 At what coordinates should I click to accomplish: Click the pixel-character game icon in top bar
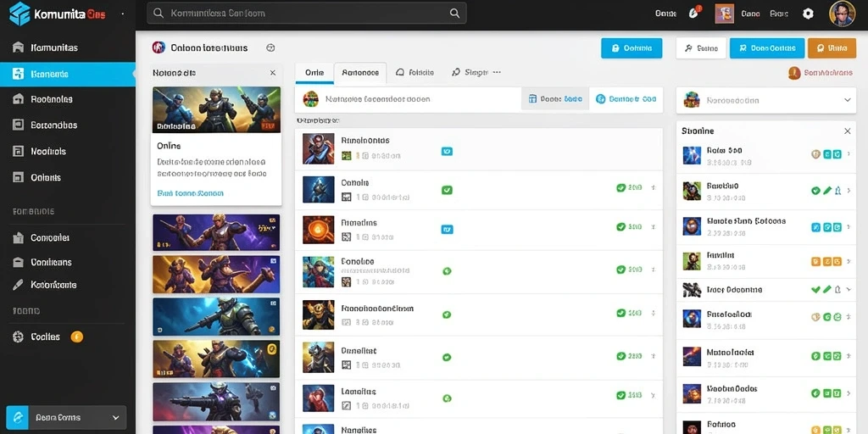point(724,14)
